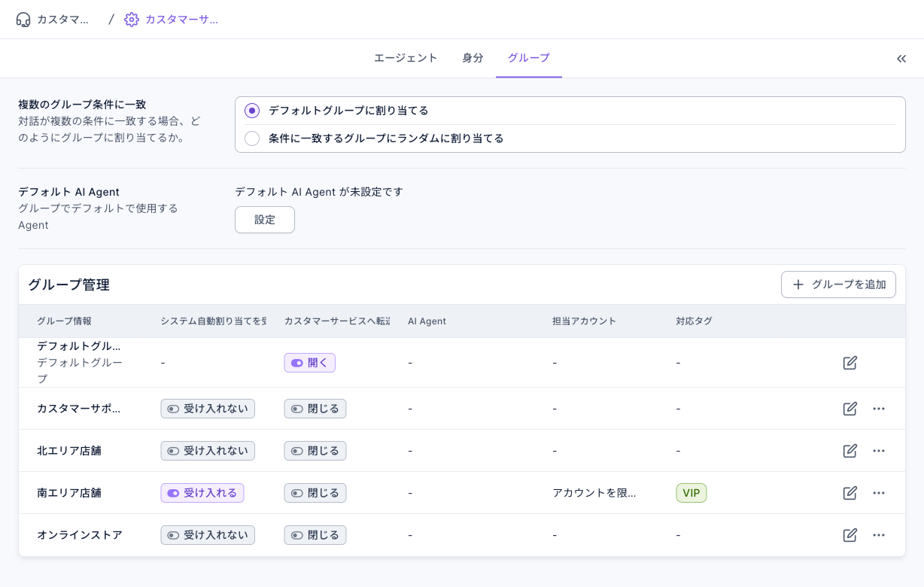Toggle 閉じる for オンラインストア
The image size is (924, 587).
315,535
